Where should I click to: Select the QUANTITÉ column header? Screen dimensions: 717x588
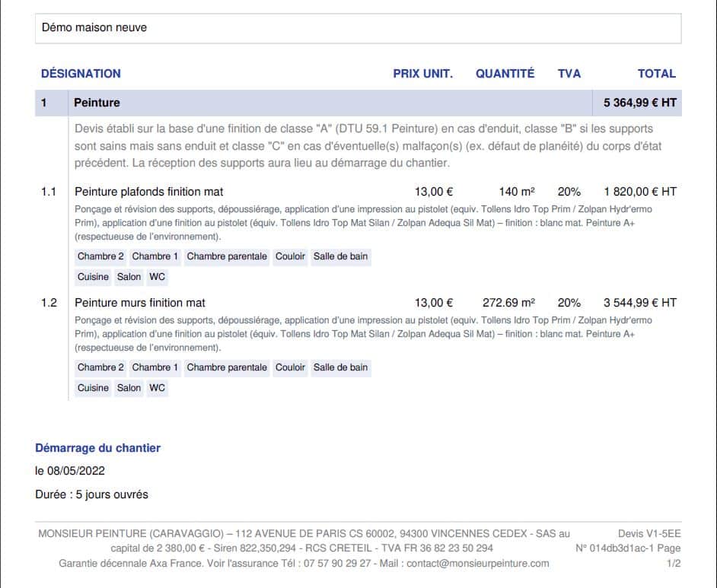click(505, 74)
